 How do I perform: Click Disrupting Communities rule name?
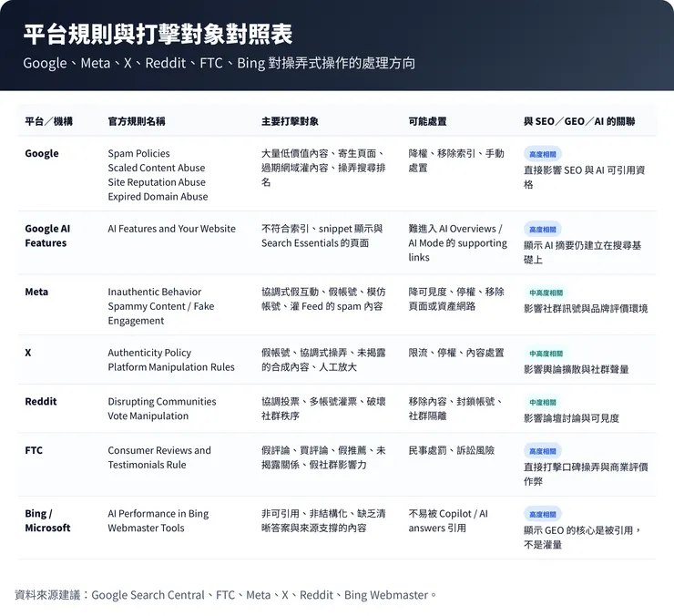coord(161,402)
